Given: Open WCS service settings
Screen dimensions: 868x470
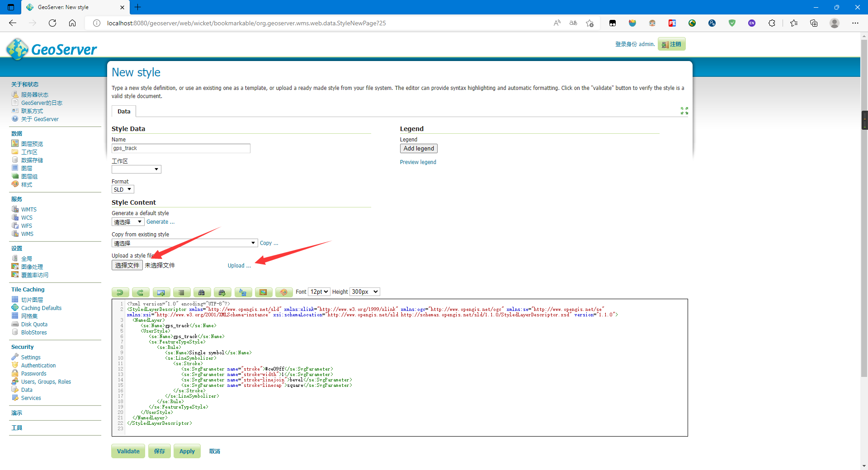Looking at the screenshot, I should pos(27,218).
